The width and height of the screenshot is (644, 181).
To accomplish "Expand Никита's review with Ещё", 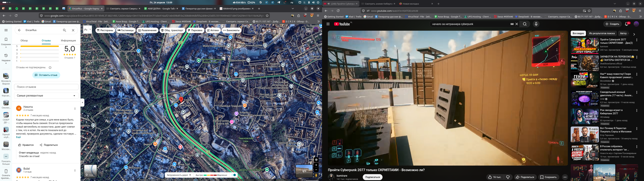I will click(18, 137).
